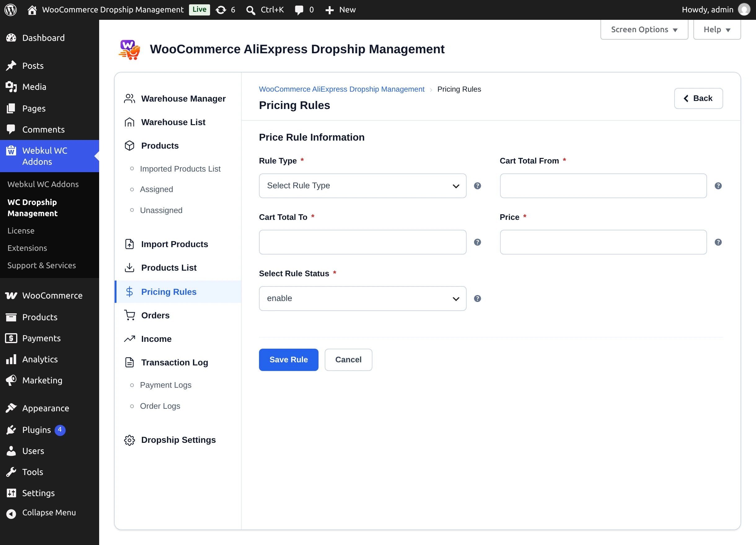Click the Analytics bar chart icon
This screenshot has height=545, width=756.
(11, 360)
